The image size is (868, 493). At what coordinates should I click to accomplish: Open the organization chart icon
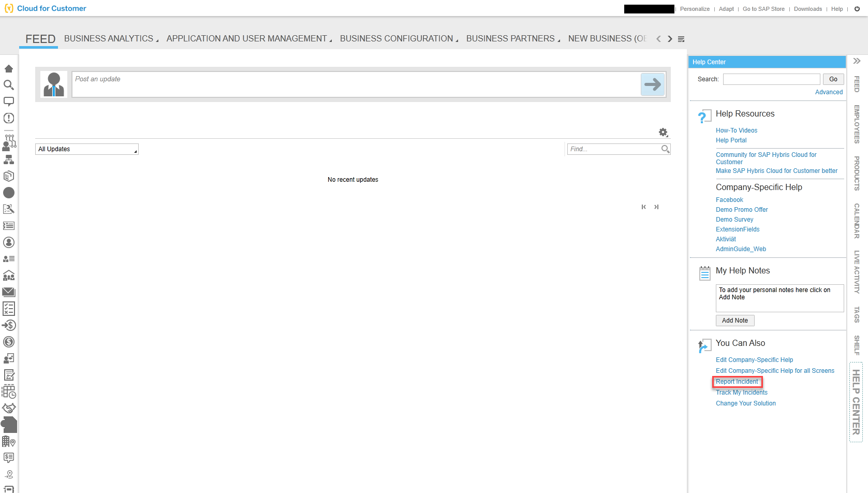pos(9,160)
